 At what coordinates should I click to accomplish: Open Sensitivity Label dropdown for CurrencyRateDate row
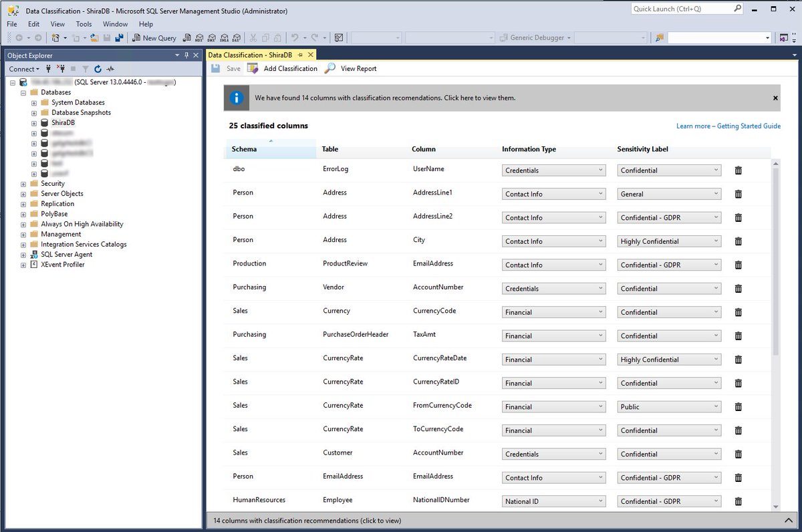pos(670,360)
